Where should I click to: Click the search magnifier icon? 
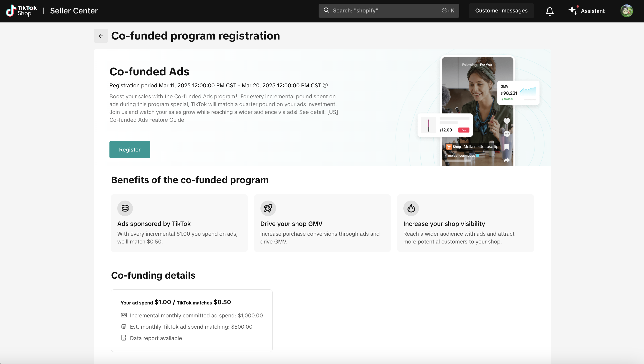tap(326, 10)
